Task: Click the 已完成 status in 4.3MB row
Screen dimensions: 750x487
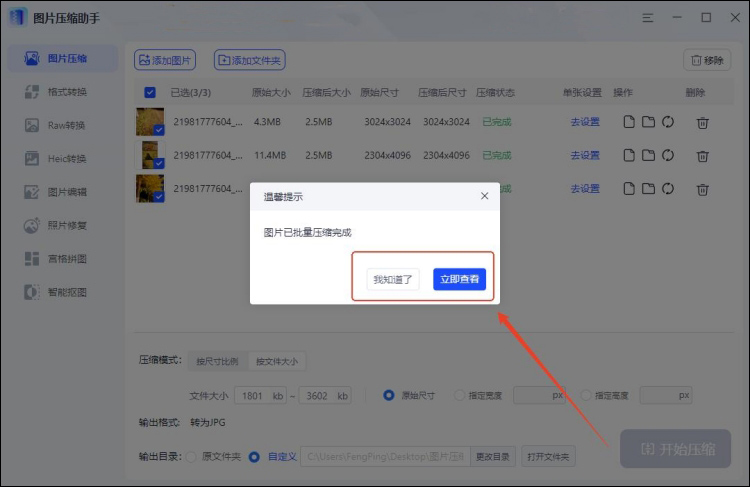Action: click(x=496, y=122)
